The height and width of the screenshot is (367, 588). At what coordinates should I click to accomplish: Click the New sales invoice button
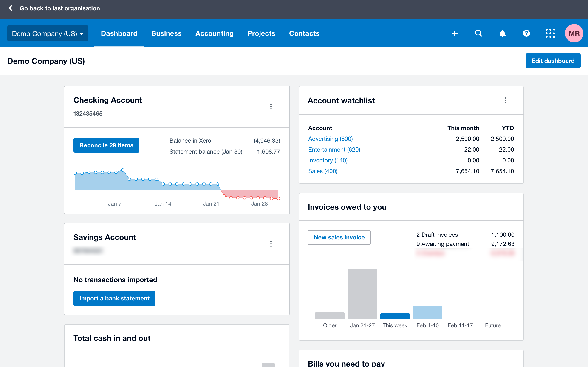tap(339, 237)
